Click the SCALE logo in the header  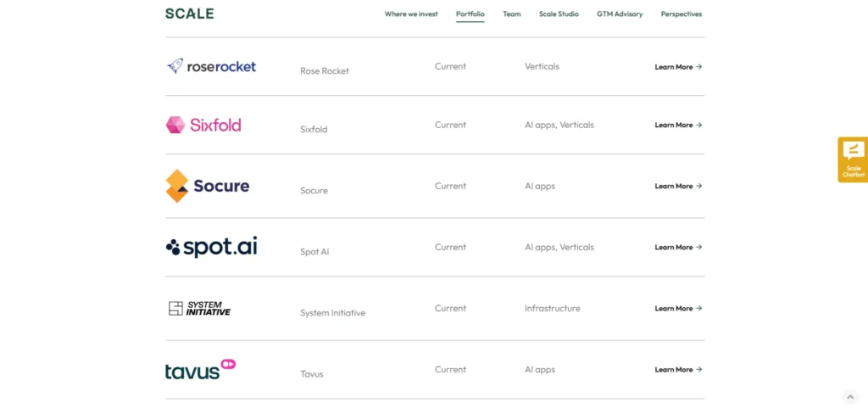tap(189, 14)
